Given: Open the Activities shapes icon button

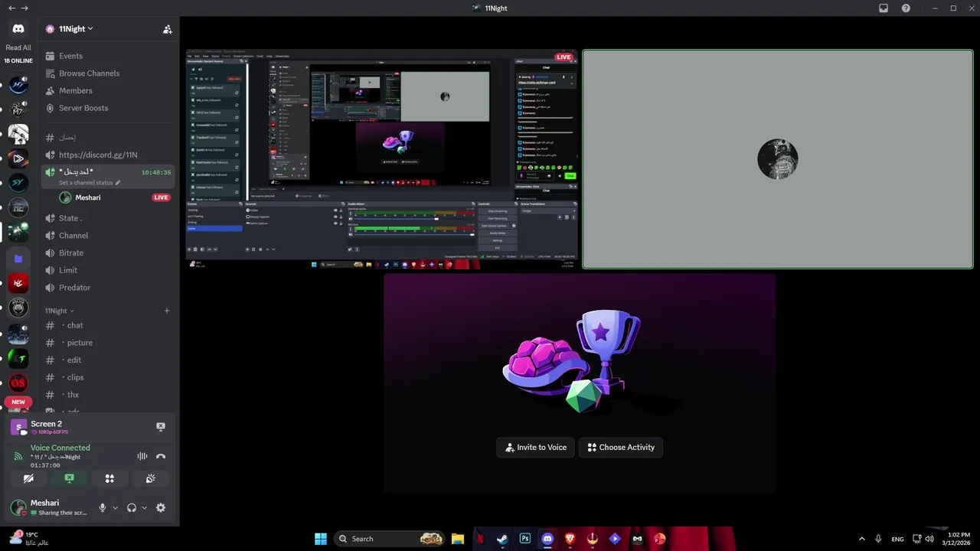Looking at the screenshot, I should click(109, 478).
